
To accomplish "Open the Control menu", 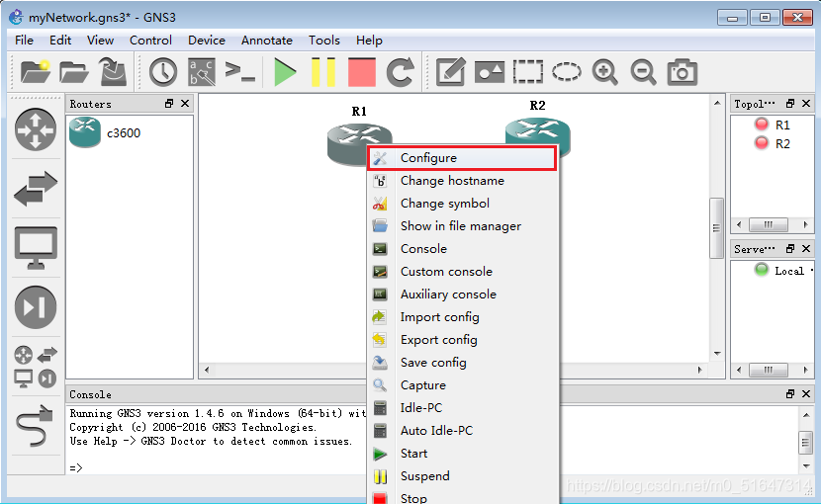I will pyautogui.click(x=150, y=41).
